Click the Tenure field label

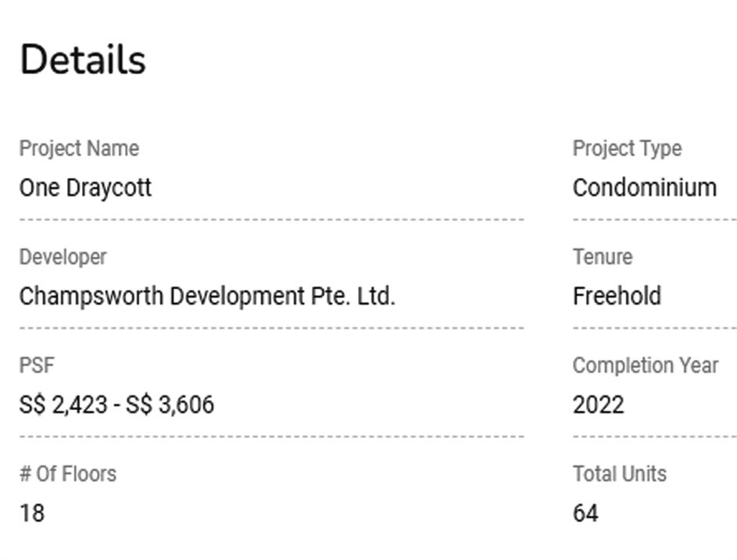[603, 257]
